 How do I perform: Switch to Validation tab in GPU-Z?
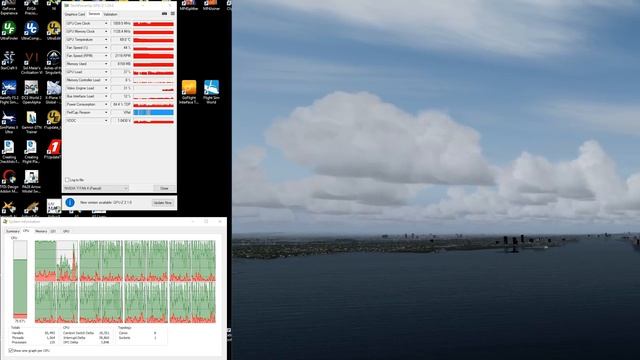click(110, 14)
